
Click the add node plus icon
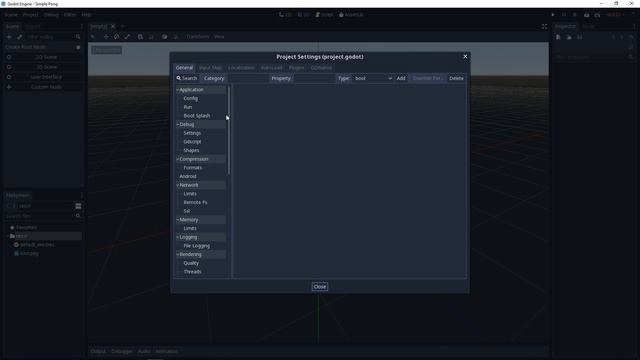[x=9, y=37]
